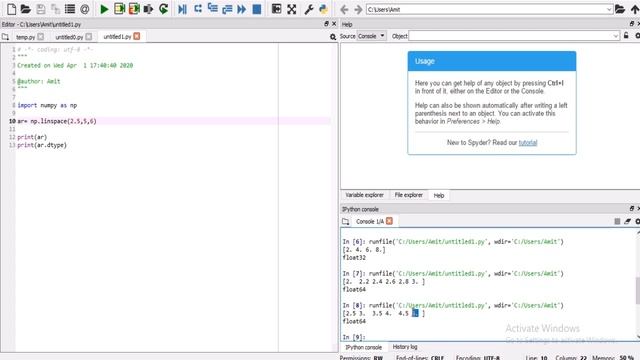Image resolution: width=640 pixels, height=360 pixels.
Task: Clear console with the eraser icon
Action: [627, 221]
